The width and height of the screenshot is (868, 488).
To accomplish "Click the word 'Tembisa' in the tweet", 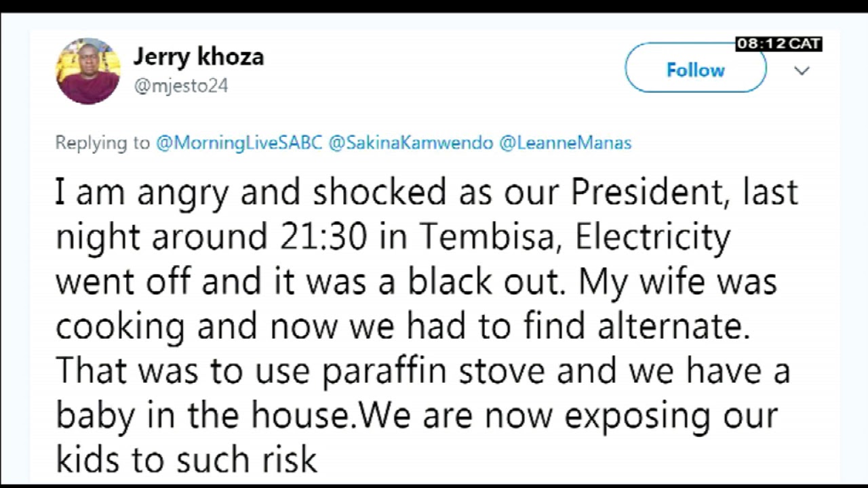I will [x=489, y=237].
